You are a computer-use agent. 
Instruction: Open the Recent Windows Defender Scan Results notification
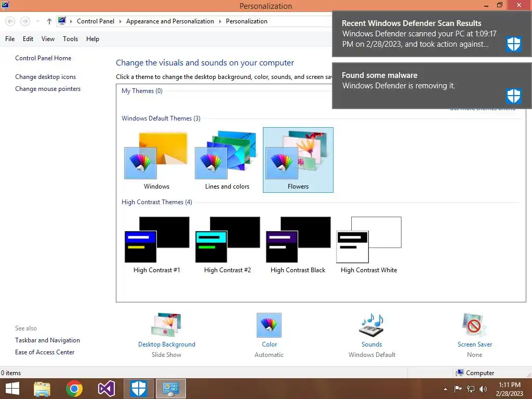click(432, 34)
